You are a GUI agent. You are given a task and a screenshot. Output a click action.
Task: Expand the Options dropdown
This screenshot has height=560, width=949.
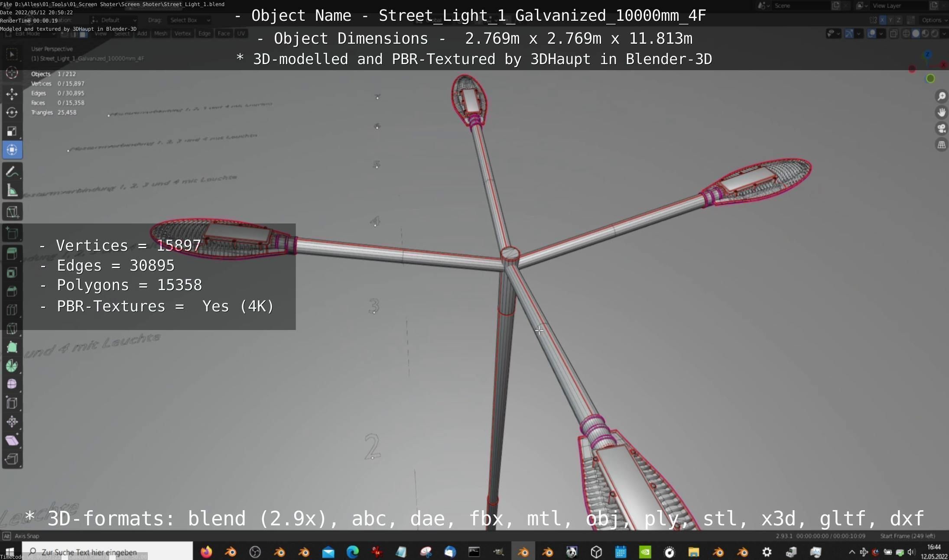click(934, 20)
